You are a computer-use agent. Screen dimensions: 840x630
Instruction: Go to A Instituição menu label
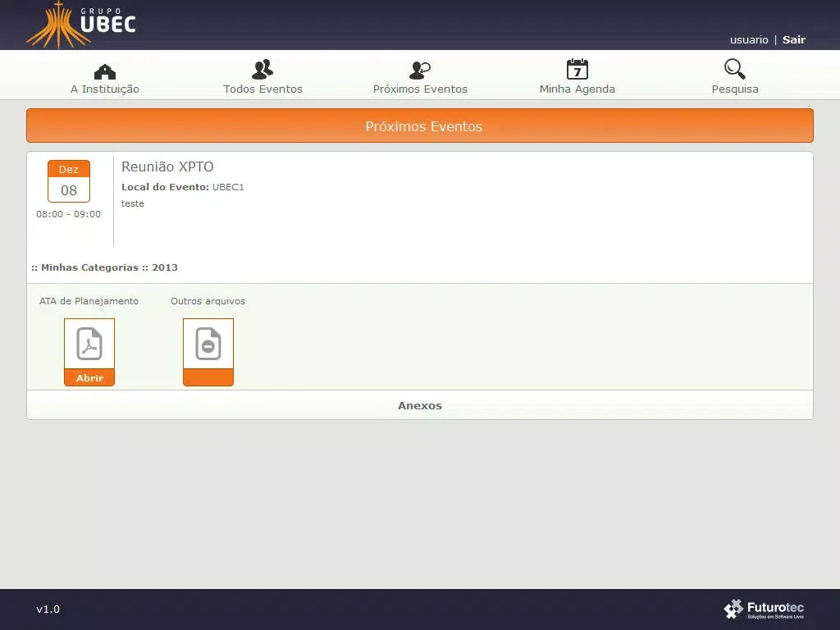point(104,89)
